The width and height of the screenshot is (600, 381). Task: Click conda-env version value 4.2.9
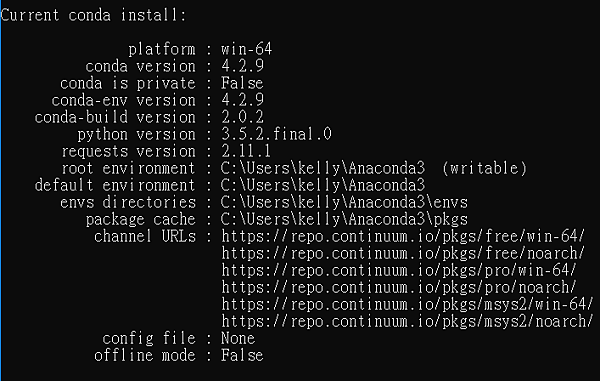click(242, 100)
